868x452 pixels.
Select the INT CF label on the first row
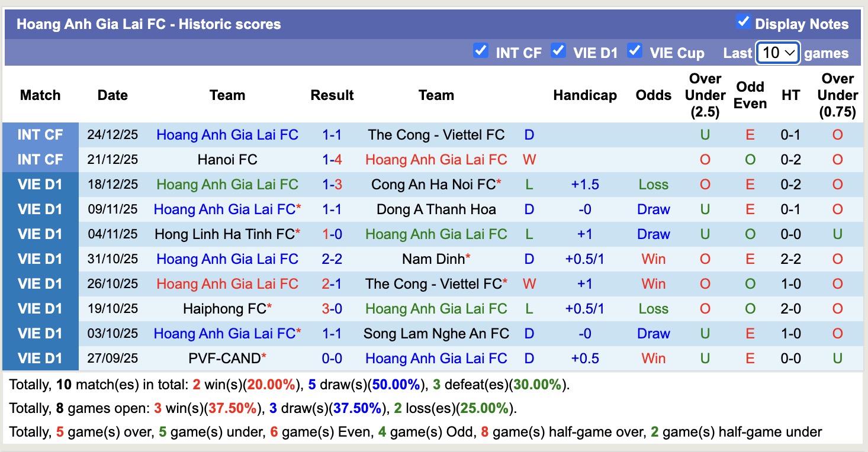point(40,134)
